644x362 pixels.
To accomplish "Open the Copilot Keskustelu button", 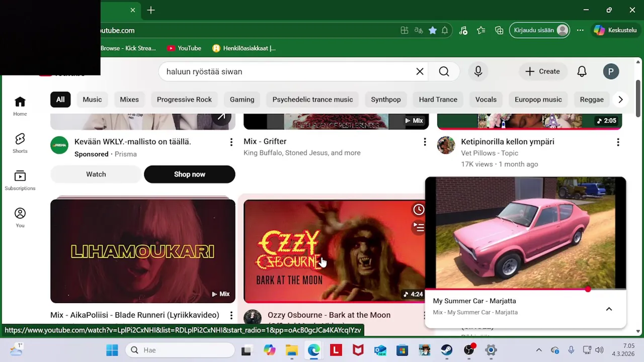I will 615,30.
